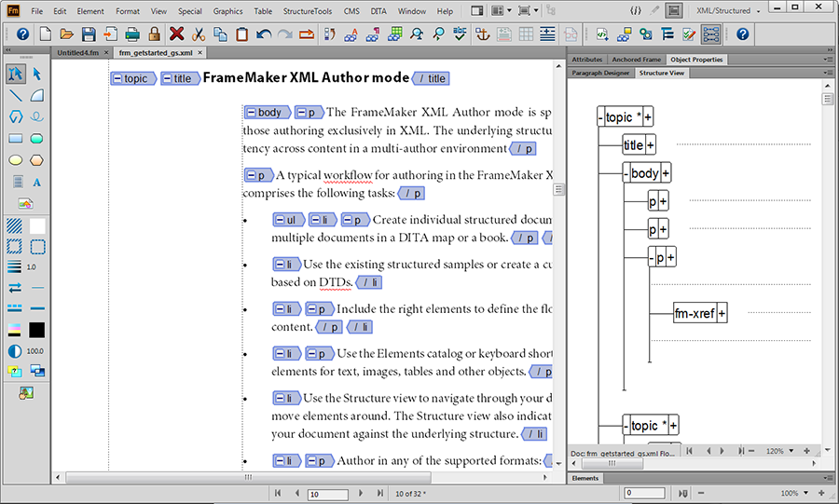This screenshot has height=504, width=839.
Task: Select the Oval drawing tool
Action: 16,160
